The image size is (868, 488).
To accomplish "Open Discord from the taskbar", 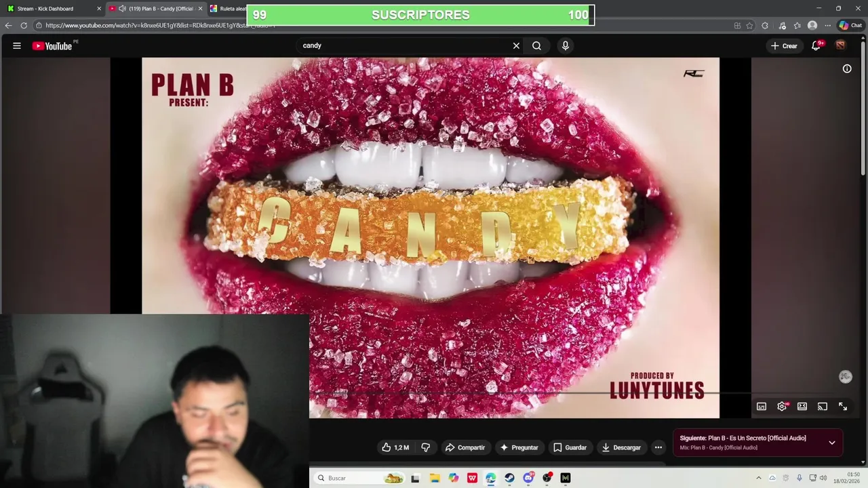I will (528, 478).
